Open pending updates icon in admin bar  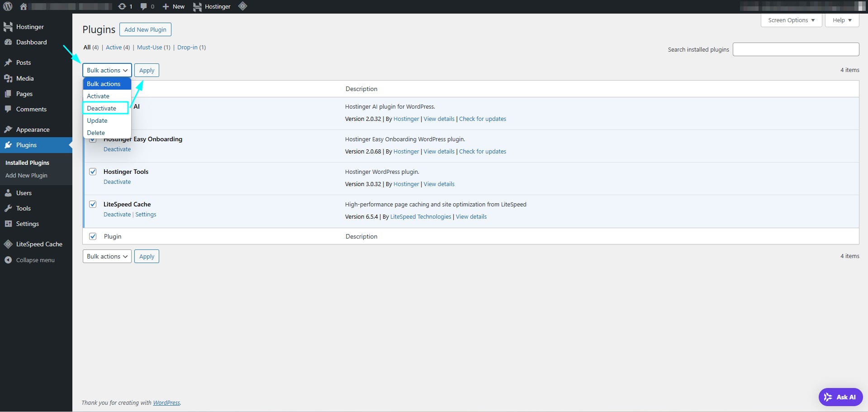125,6
